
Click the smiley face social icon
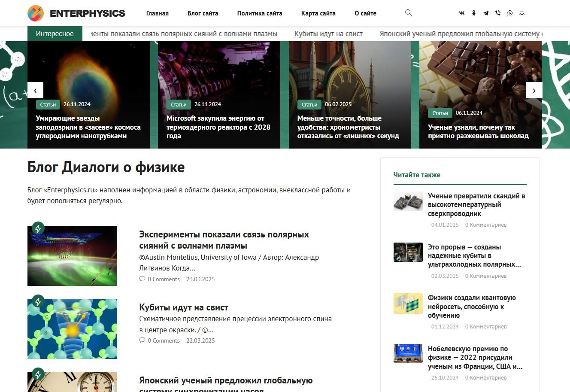(522, 13)
